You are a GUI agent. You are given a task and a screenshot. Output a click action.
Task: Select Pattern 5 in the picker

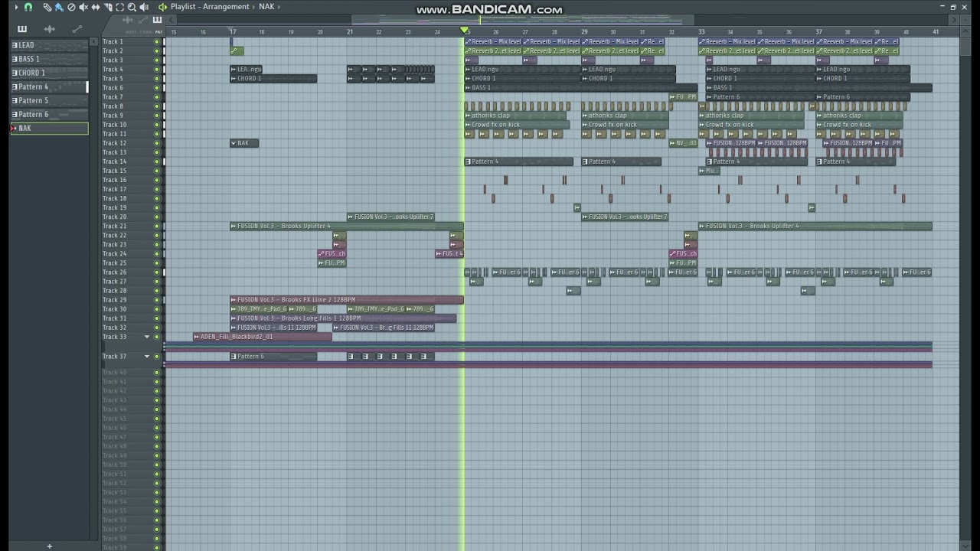(49, 100)
